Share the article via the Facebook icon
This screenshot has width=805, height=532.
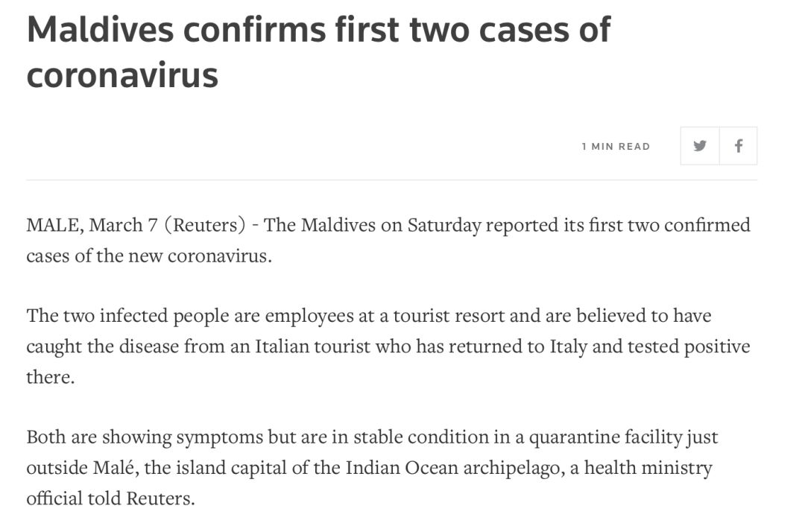point(738,146)
